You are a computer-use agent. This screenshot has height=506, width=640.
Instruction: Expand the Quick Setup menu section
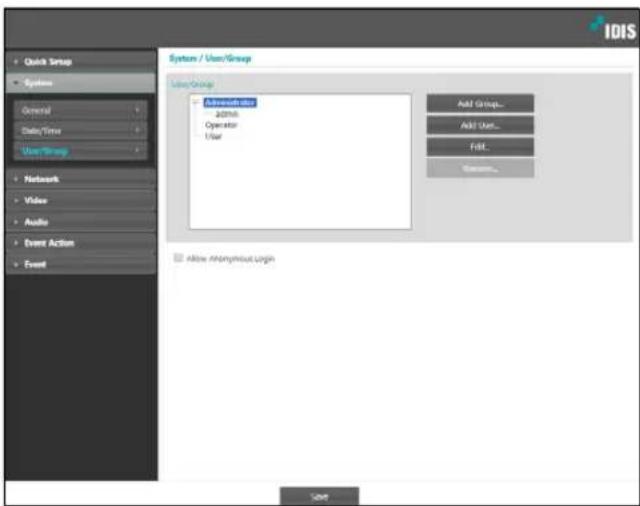coord(81,62)
